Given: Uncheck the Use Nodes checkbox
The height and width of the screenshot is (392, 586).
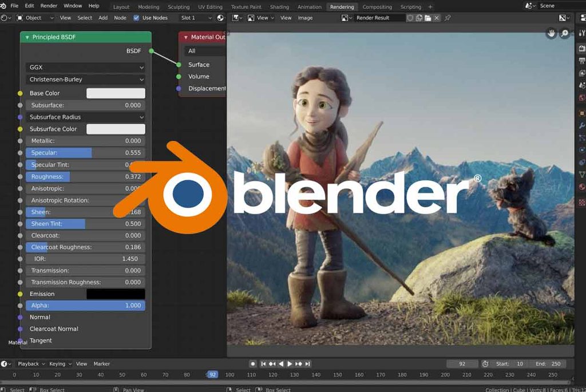Looking at the screenshot, I should click(136, 18).
